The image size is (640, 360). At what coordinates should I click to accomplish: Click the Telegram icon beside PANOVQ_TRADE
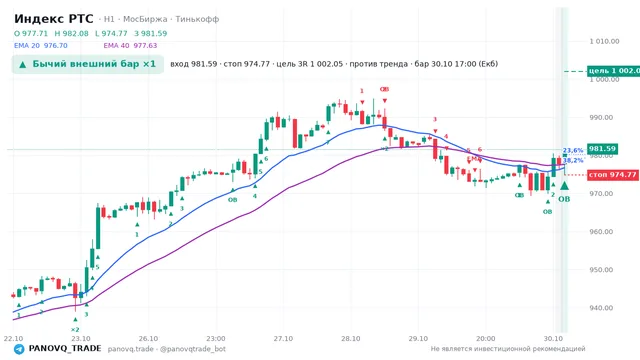coord(19,349)
